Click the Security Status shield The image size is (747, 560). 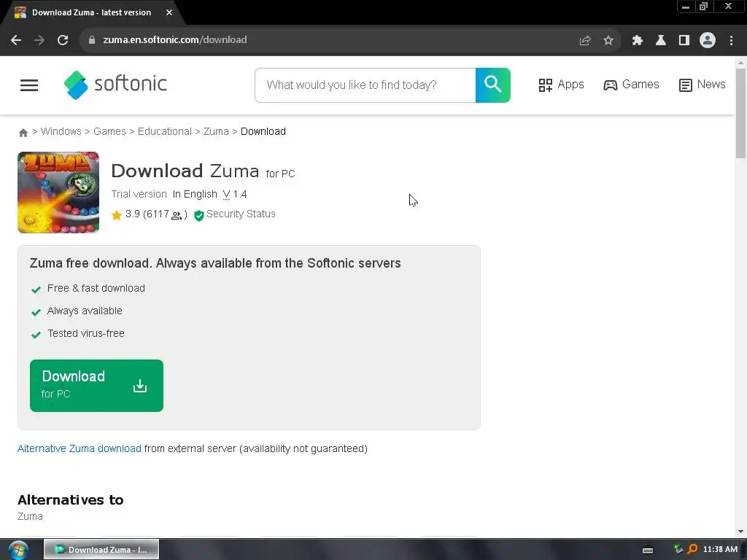click(199, 215)
